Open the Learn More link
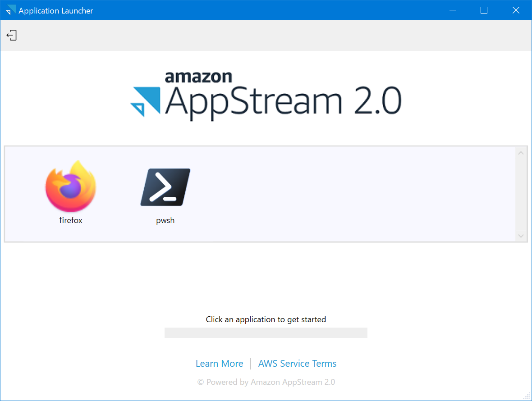The image size is (532, 401). tap(220, 363)
